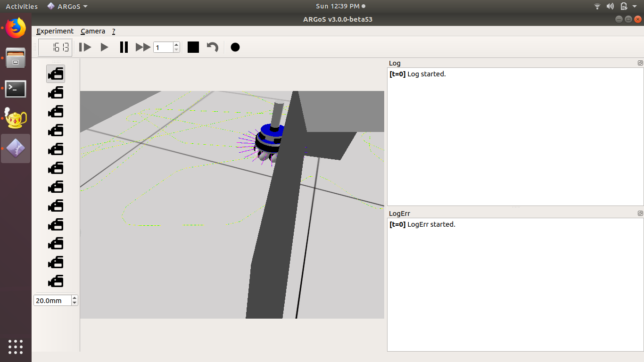Switch to the seventh camera preset
The width and height of the screenshot is (644, 362).
click(x=56, y=187)
